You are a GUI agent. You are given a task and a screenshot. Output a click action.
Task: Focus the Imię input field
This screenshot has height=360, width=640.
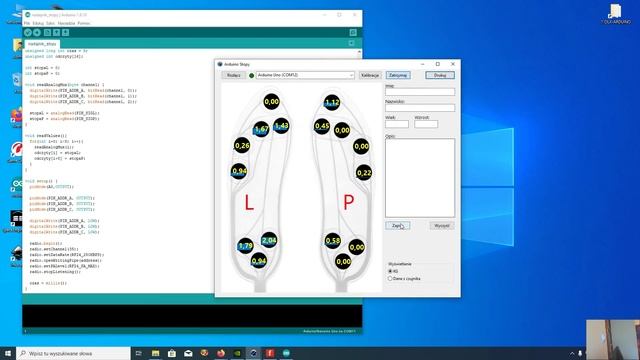(420, 92)
